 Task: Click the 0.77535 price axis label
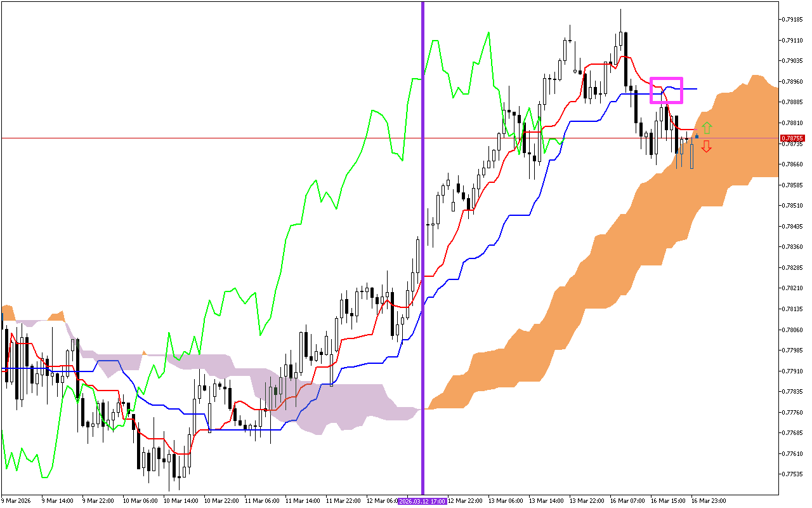click(x=792, y=474)
